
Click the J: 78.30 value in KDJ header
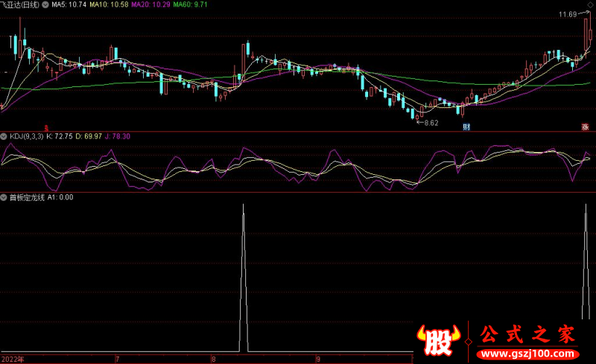[118, 136]
